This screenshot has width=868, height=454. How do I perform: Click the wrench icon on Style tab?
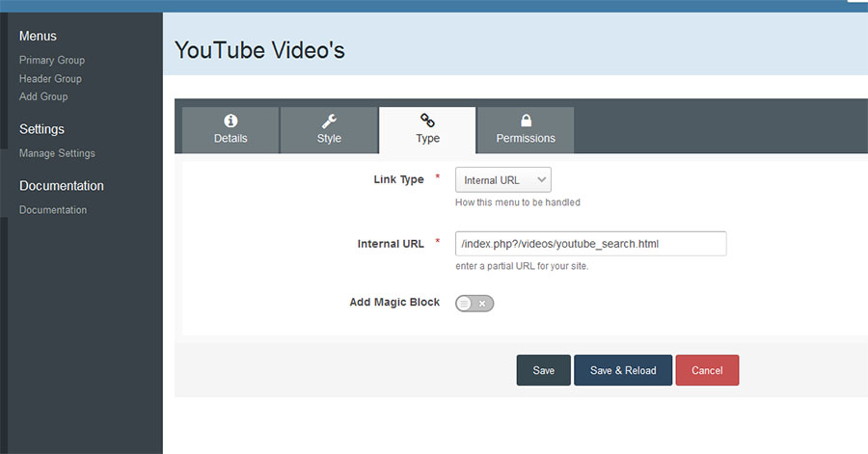point(329,120)
